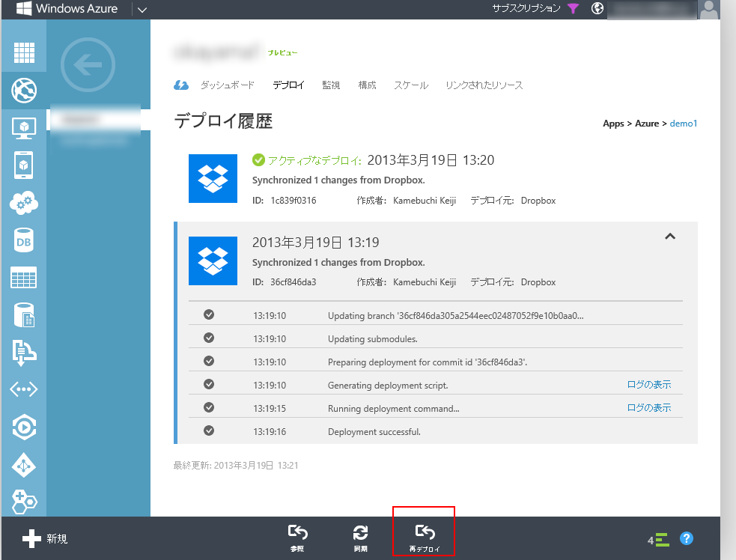Switch to the ダッシュボード tab
This screenshot has height=560, width=736.
(x=227, y=85)
